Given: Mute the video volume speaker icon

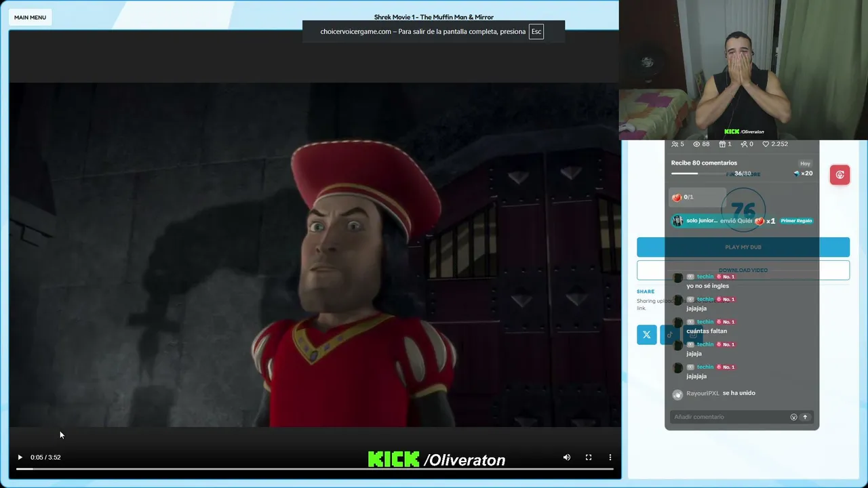Looking at the screenshot, I should tap(567, 457).
